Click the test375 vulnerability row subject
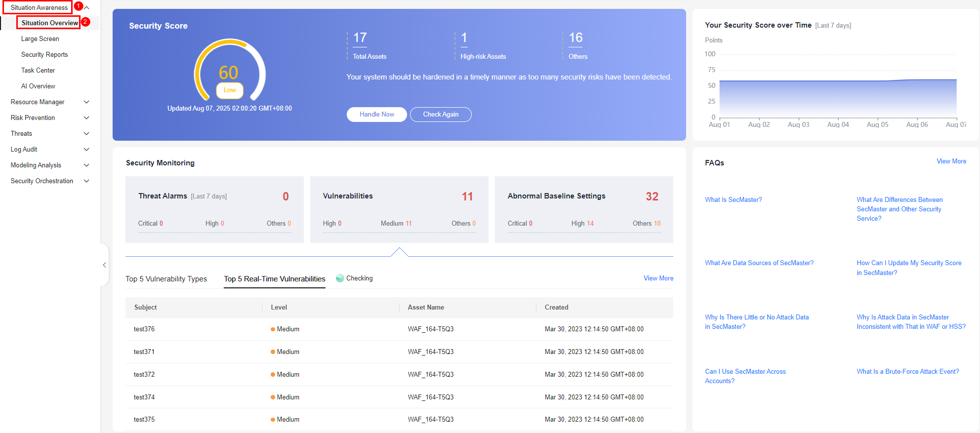This screenshot has height=433, width=980. (x=144, y=419)
